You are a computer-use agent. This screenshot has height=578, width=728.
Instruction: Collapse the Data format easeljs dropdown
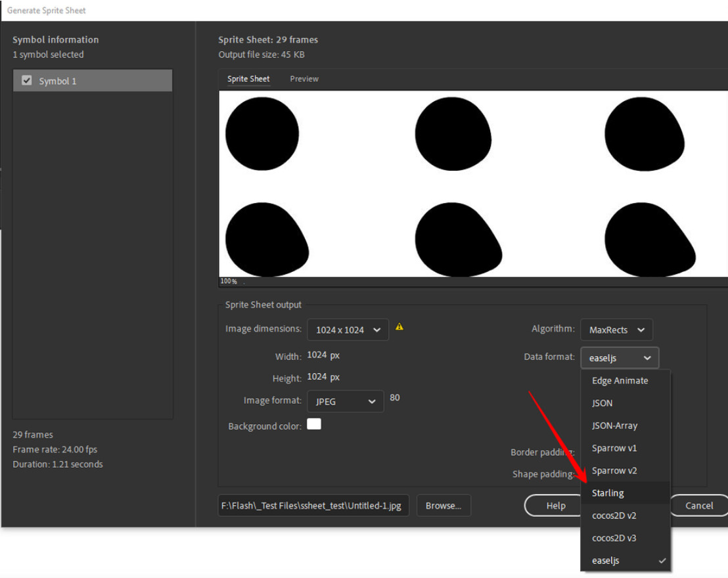[x=620, y=358]
